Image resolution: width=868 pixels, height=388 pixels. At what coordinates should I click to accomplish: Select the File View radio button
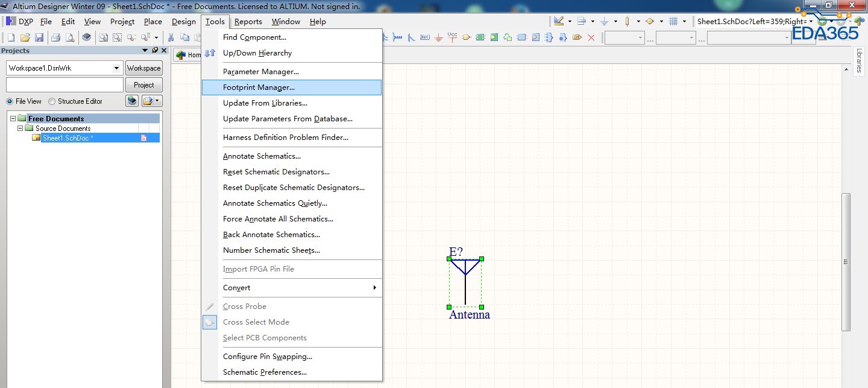(x=10, y=101)
